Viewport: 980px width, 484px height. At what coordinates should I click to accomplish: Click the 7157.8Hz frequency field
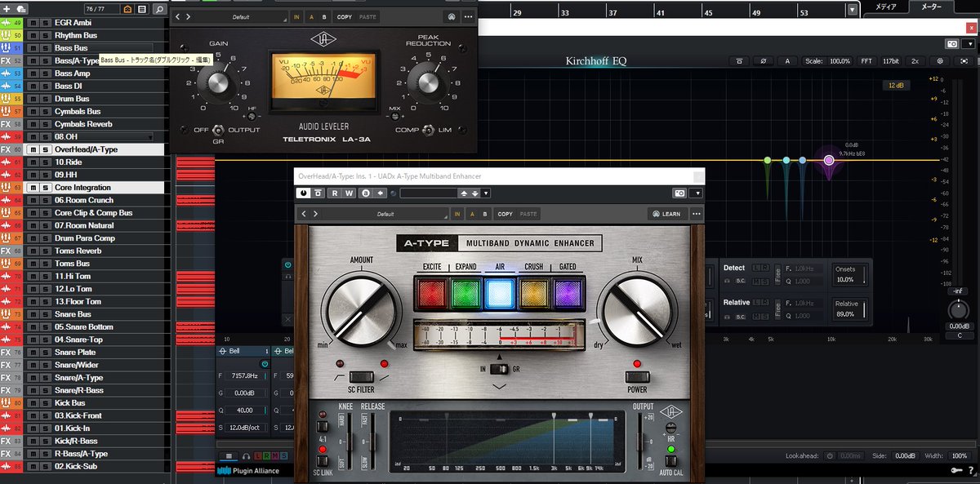(x=245, y=376)
